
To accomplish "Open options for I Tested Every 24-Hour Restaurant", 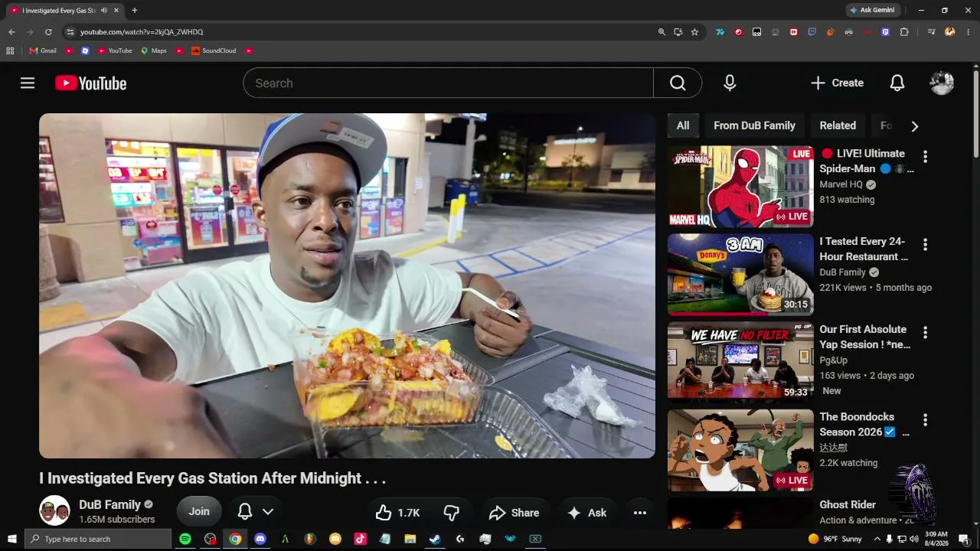I will coord(925,244).
